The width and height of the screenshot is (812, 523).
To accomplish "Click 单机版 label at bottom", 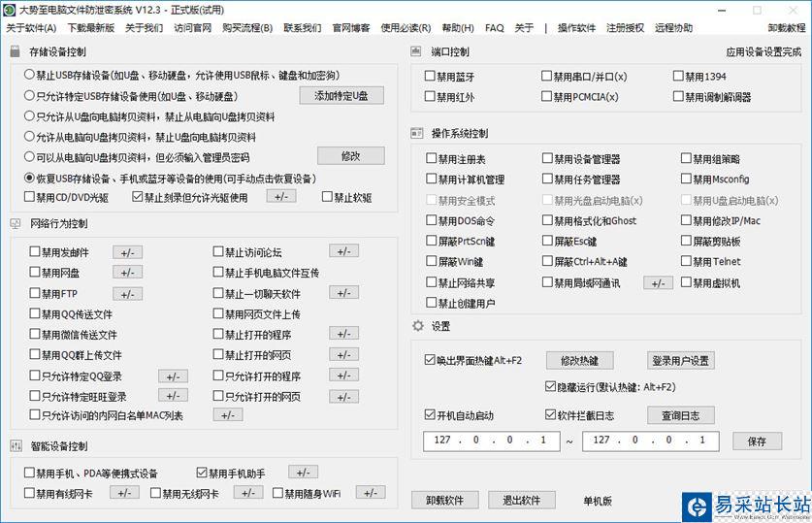I will click(x=598, y=501).
